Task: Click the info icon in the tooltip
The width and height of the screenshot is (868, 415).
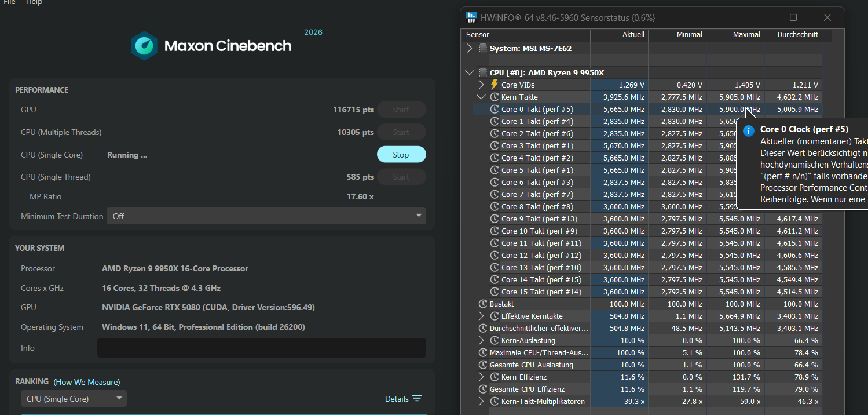Action: [x=749, y=130]
